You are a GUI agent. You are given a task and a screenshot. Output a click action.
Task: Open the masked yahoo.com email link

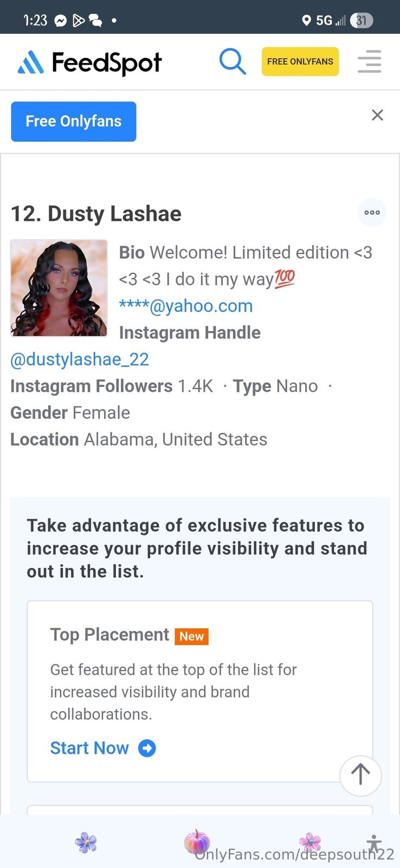pos(186,306)
